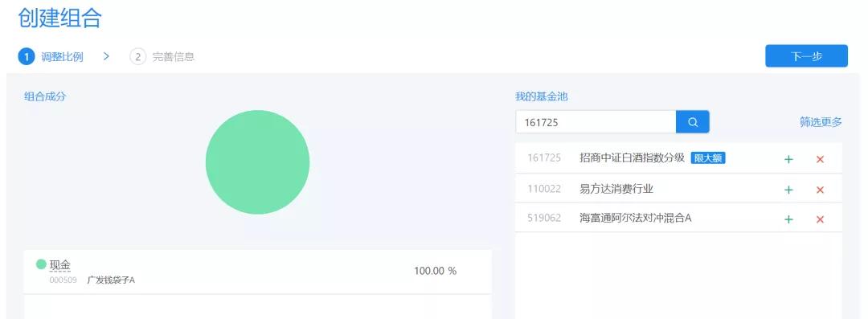This screenshot has height=319, width=868.
Task: Add 海富通阿尔法对冲混合A with its plus icon
Action: [789, 219]
